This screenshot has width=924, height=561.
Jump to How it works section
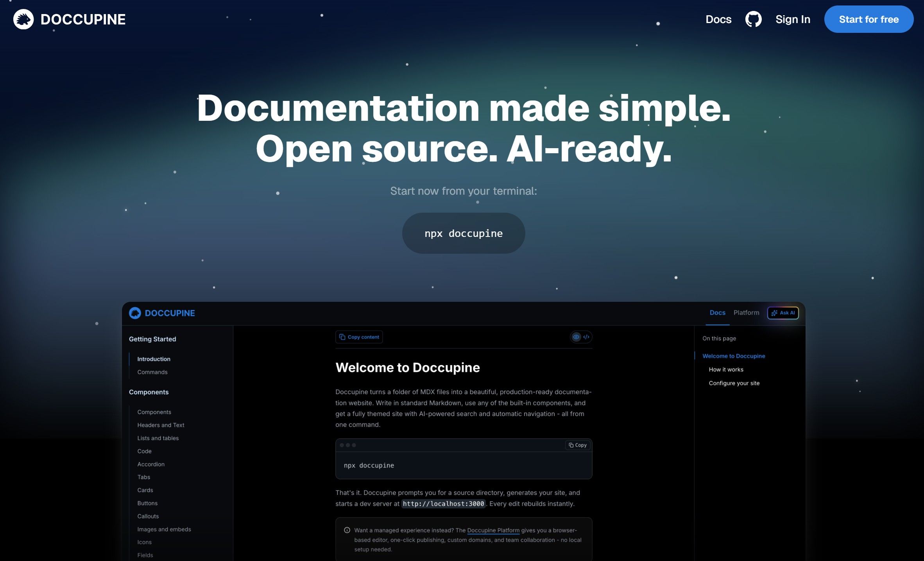726,369
